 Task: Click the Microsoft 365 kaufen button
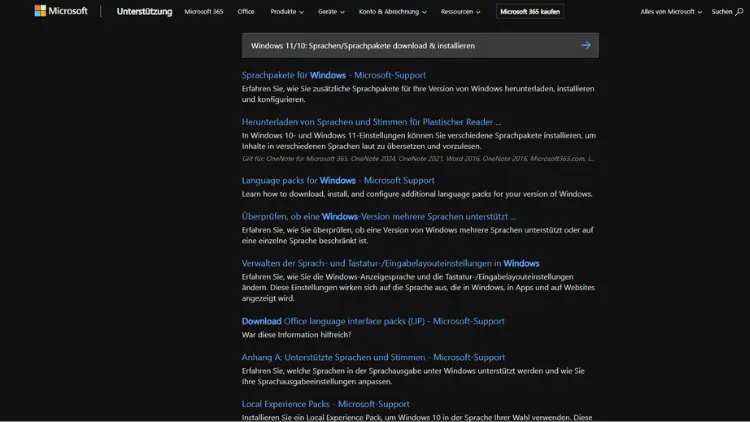click(529, 11)
